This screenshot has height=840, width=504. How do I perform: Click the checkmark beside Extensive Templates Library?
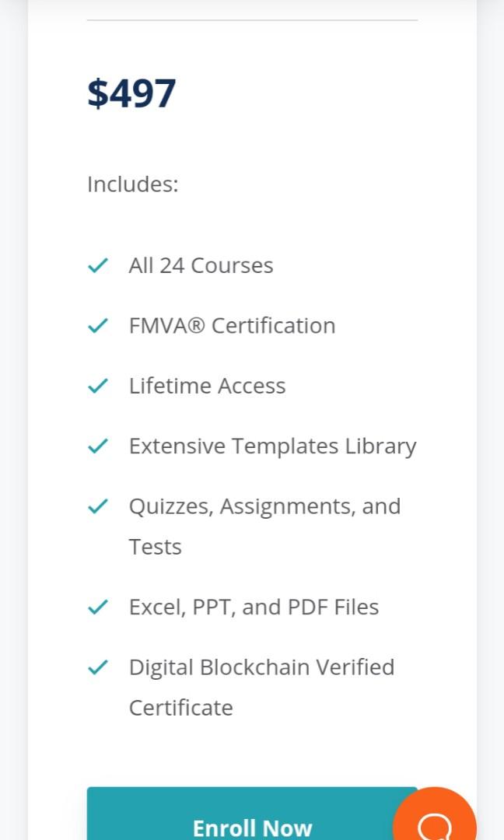point(97,445)
